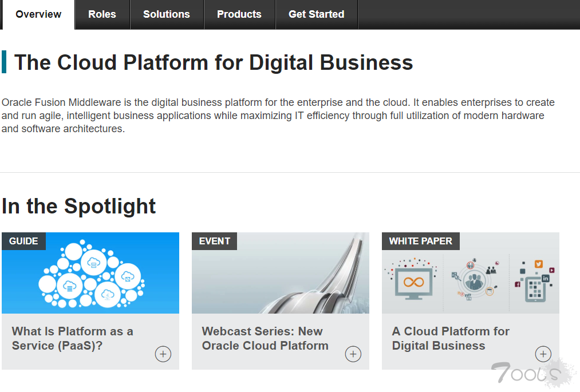The width and height of the screenshot is (580, 392).
Task: Expand the Webcast Series spotlight card
Action: (353, 354)
